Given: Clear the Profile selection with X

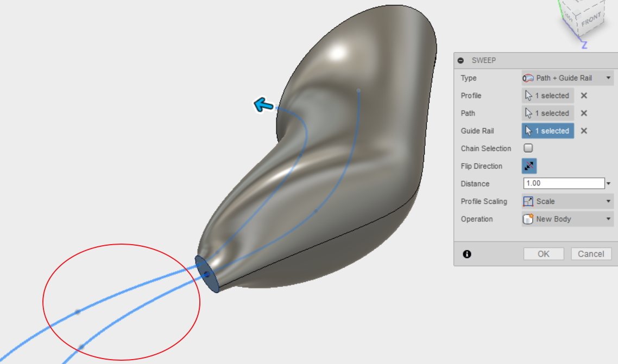Looking at the screenshot, I should coord(584,95).
